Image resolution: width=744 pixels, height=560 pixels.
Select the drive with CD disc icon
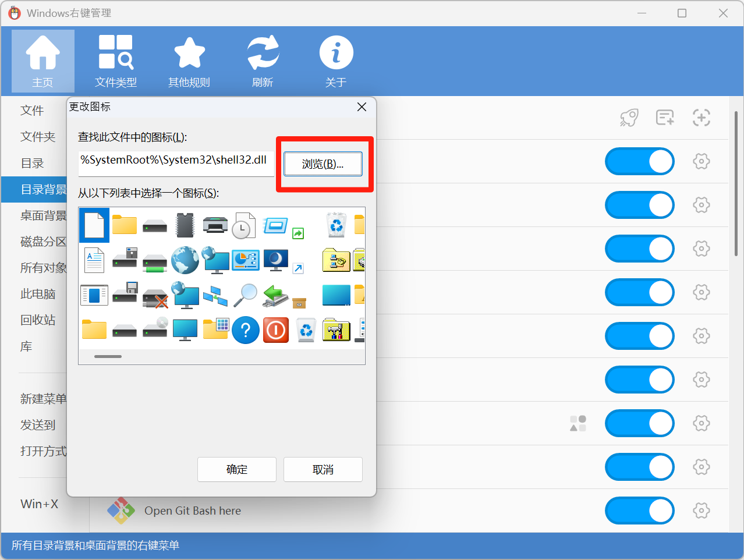[x=155, y=328]
